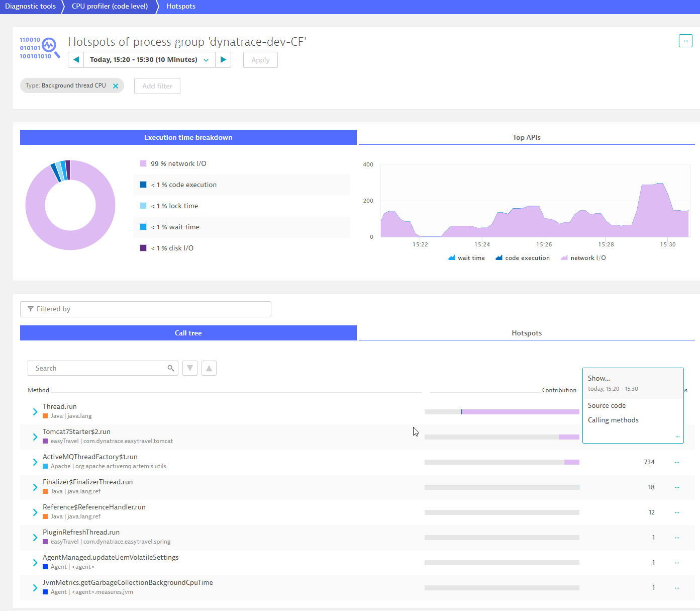Click the Hotspots breadcrumb
The height and width of the screenshot is (611, 700).
pos(181,7)
